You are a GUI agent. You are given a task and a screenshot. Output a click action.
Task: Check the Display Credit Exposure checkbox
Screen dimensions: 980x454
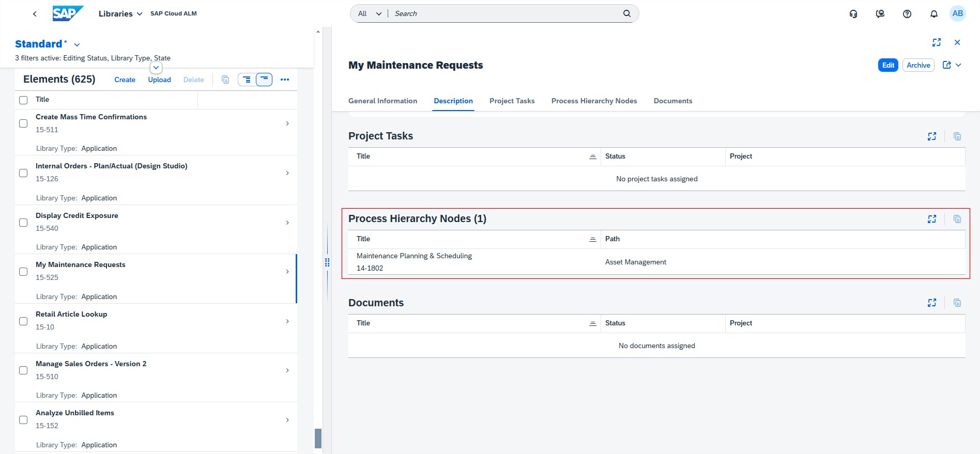pyautogui.click(x=23, y=223)
